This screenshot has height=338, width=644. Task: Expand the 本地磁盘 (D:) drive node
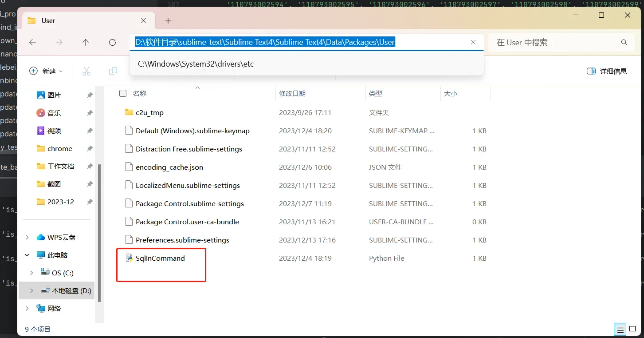click(x=31, y=290)
